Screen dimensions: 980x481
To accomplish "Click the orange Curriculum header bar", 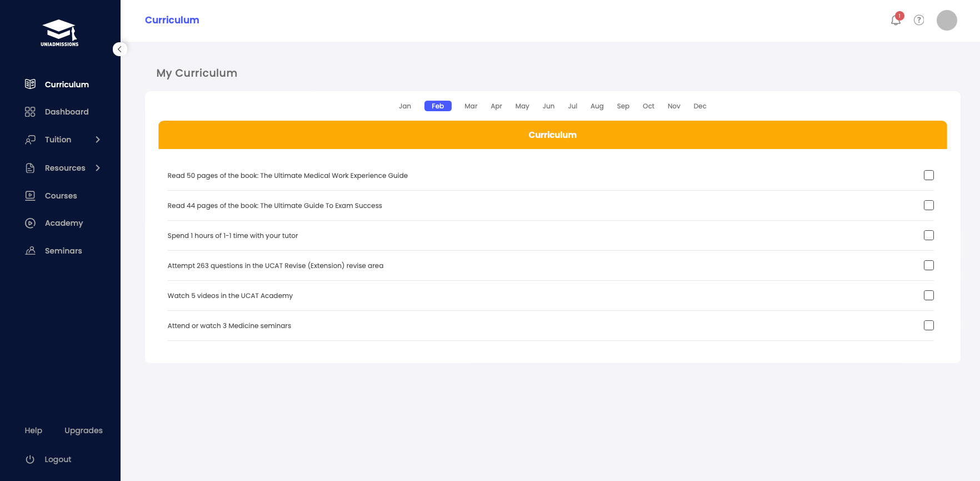I will (x=552, y=135).
